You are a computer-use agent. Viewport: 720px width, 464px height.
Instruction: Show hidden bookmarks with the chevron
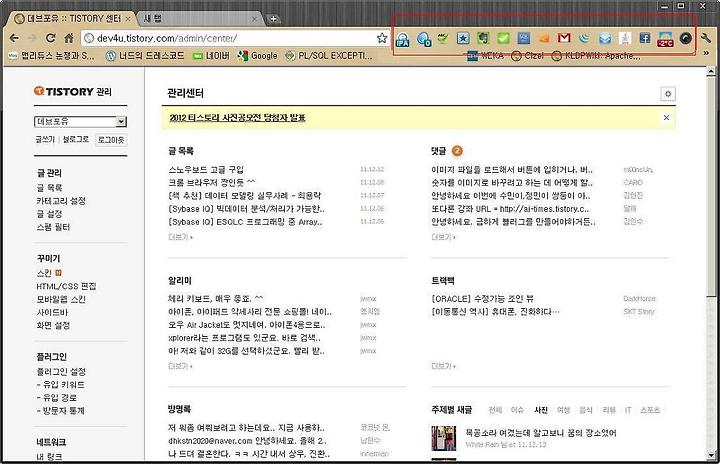pos(706,53)
